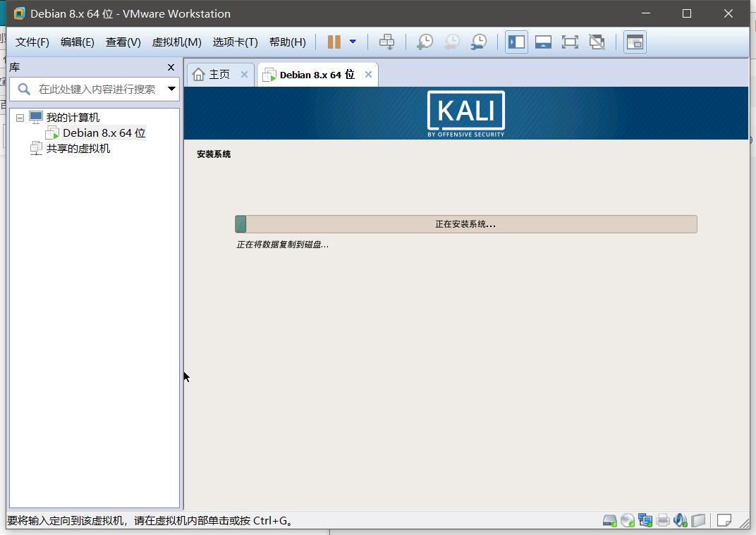Viewport: 756px width, 535px height.
Task: Open the library search filter dropdown
Action: 171,89
